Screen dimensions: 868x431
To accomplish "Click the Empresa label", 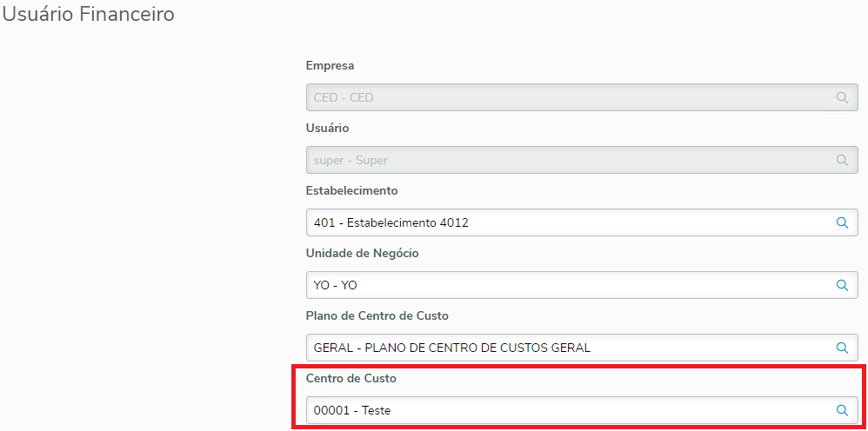I will click(x=330, y=66).
